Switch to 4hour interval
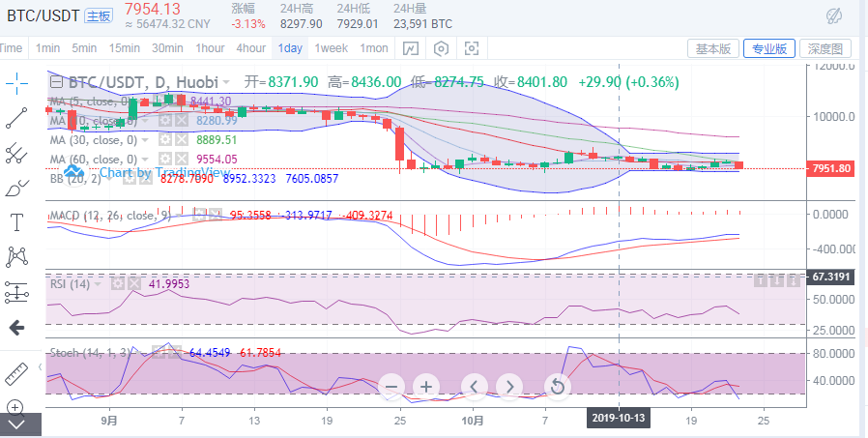This screenshot has width=868, height=438. (250, 48)
